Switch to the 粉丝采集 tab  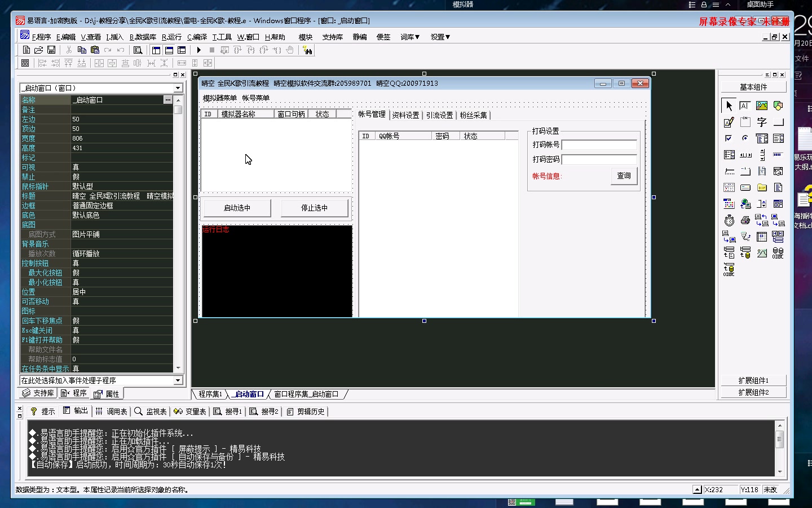point(473,115)
